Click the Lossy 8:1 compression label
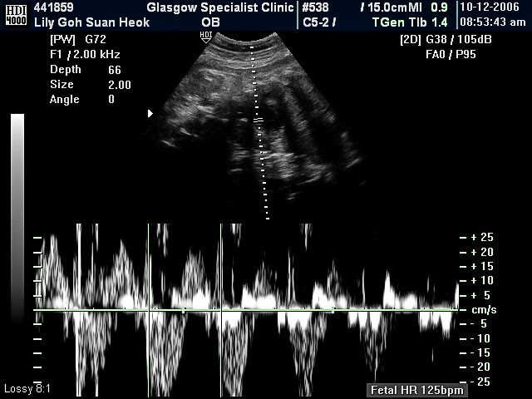 [27, 389]
